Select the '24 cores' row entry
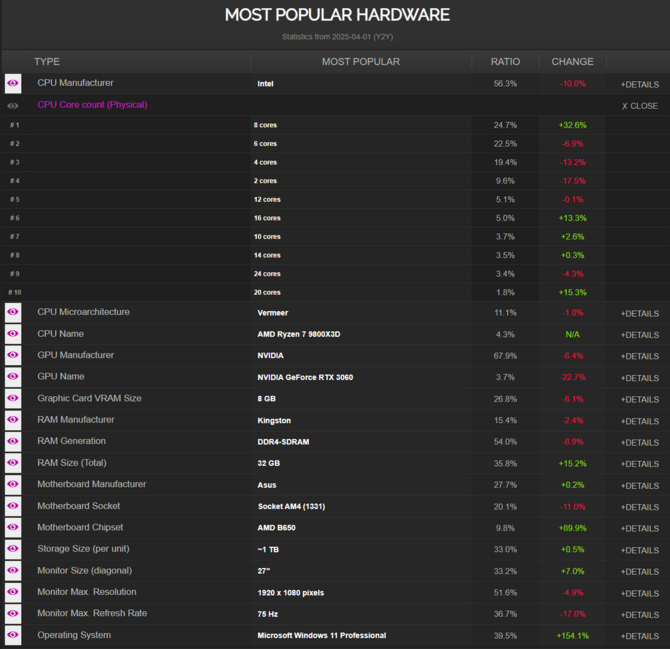This screenshot has height=649, width=670. tap(267, 274)
